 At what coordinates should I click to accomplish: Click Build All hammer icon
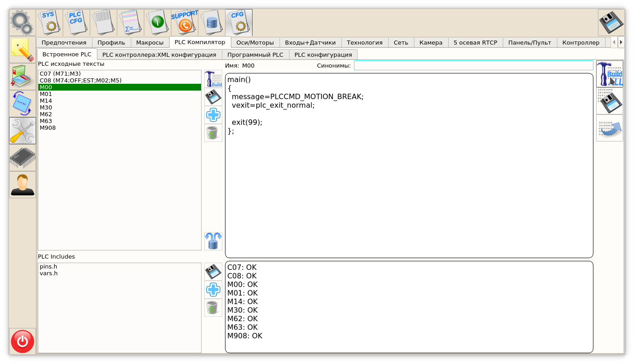pos(609,74)
